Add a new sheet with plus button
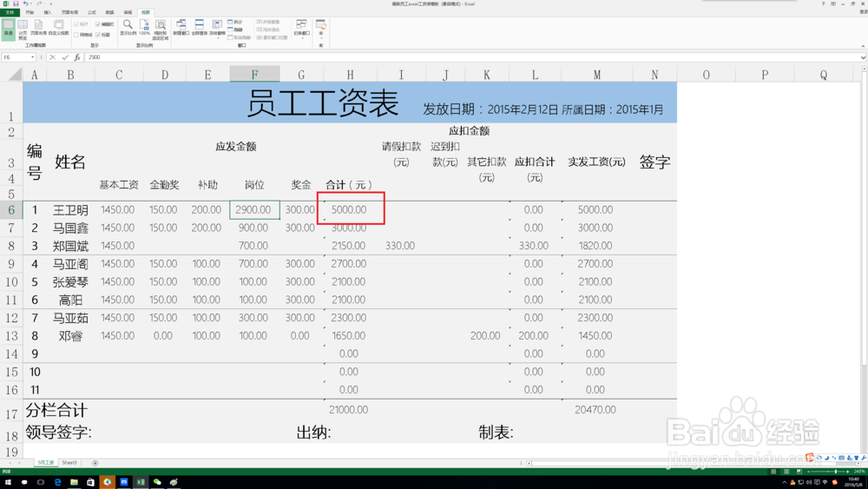The image size is (868, 489). pyautogui.click(x=95, y=463)
